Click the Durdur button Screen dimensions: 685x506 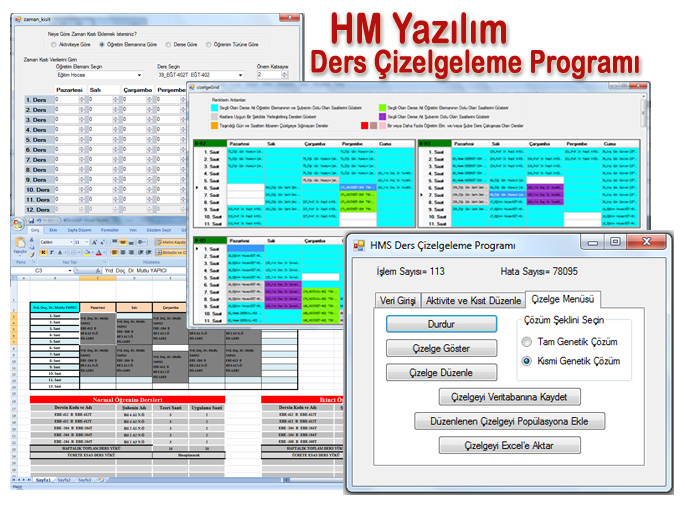point(441,324)
